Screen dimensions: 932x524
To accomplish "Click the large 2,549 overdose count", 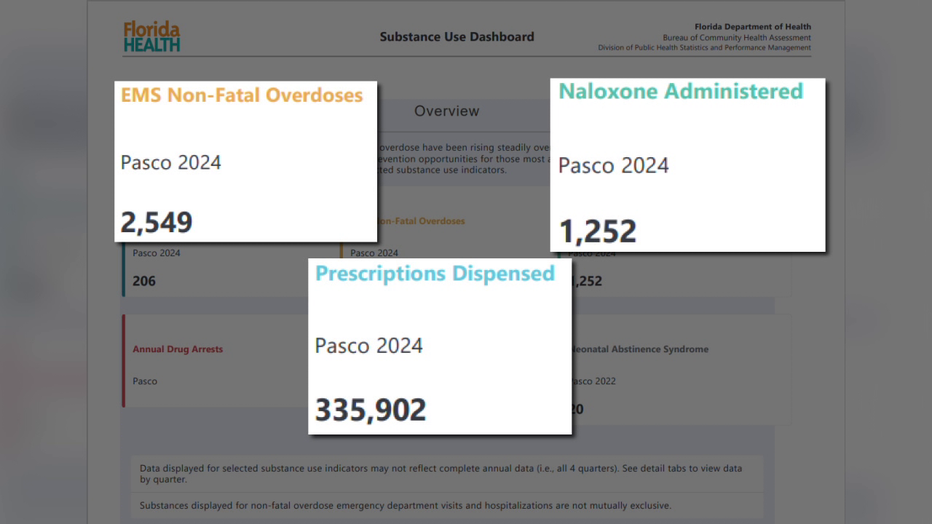I will [x=157, y=222].
